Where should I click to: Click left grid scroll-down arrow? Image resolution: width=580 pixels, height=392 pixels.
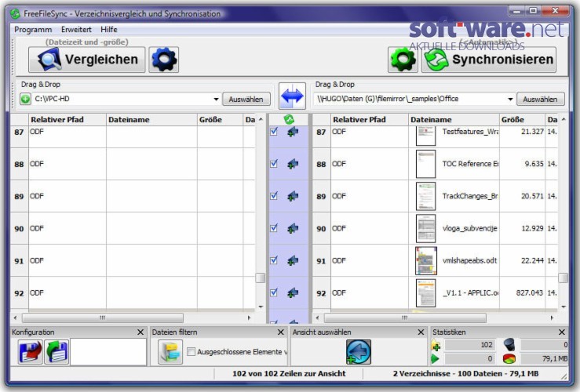pyautogui.click(x=261, y=307)
